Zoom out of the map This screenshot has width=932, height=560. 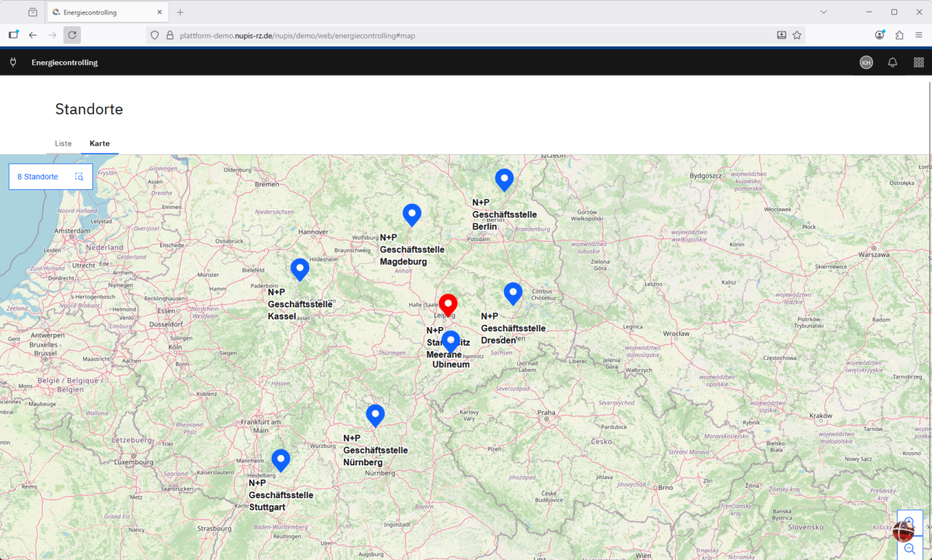click(x=909, y=549)
